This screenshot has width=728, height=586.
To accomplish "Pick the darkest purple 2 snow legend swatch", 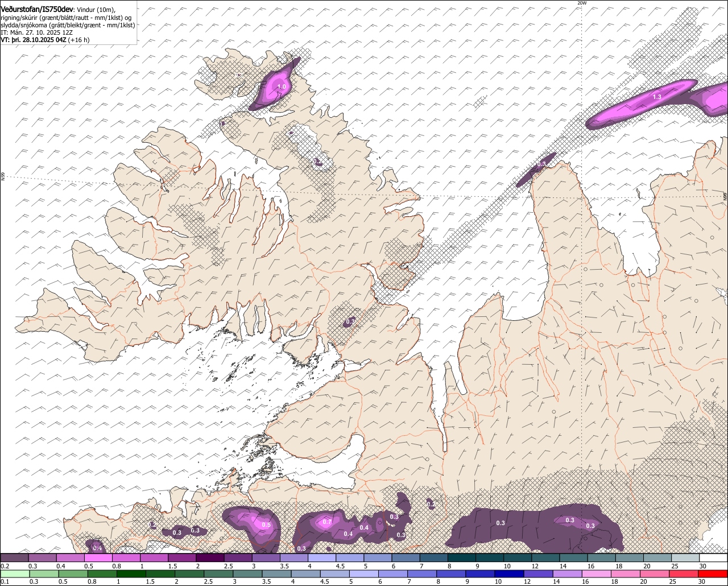I will (x=210, y=558).
